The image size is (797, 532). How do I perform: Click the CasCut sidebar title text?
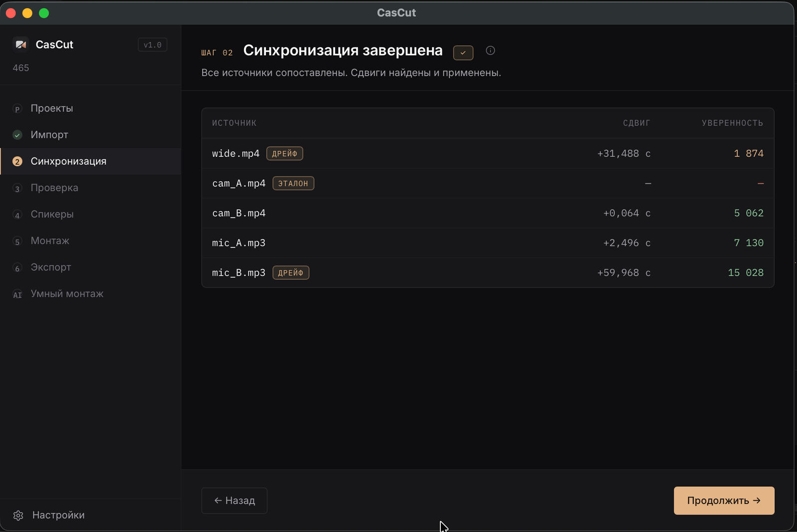(54, 44)
